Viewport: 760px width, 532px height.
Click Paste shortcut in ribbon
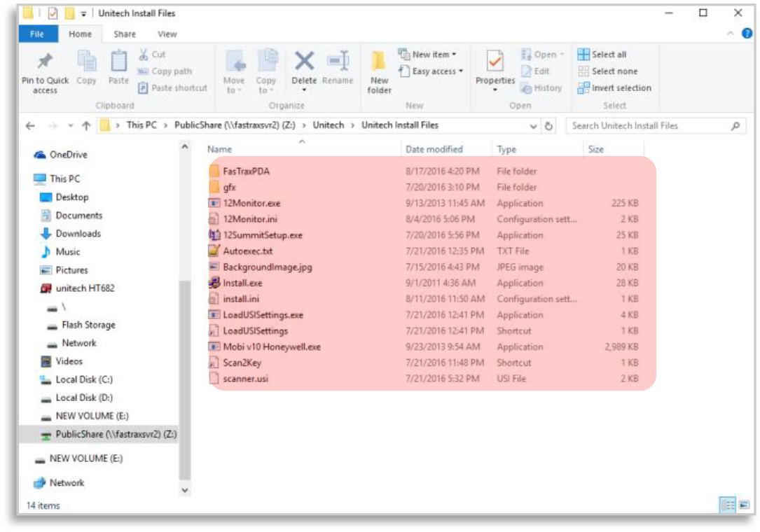coord(172,87)
